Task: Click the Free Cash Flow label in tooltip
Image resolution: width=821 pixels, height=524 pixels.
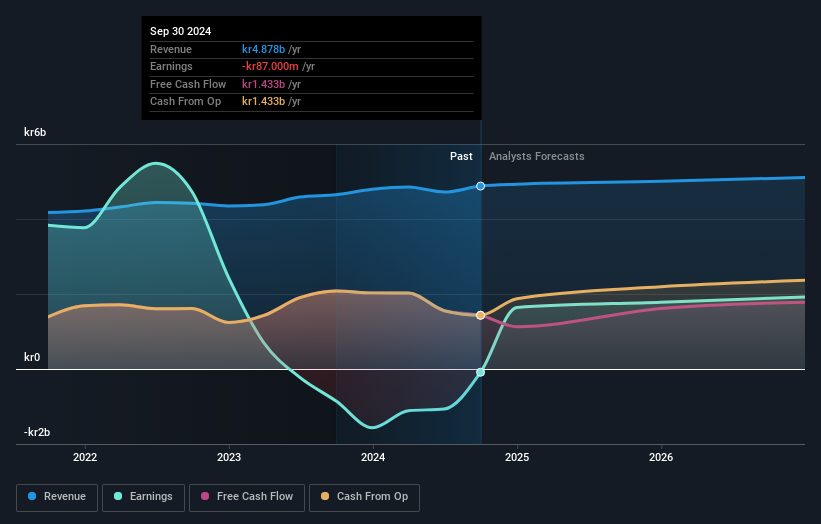Action: point(188,84)
